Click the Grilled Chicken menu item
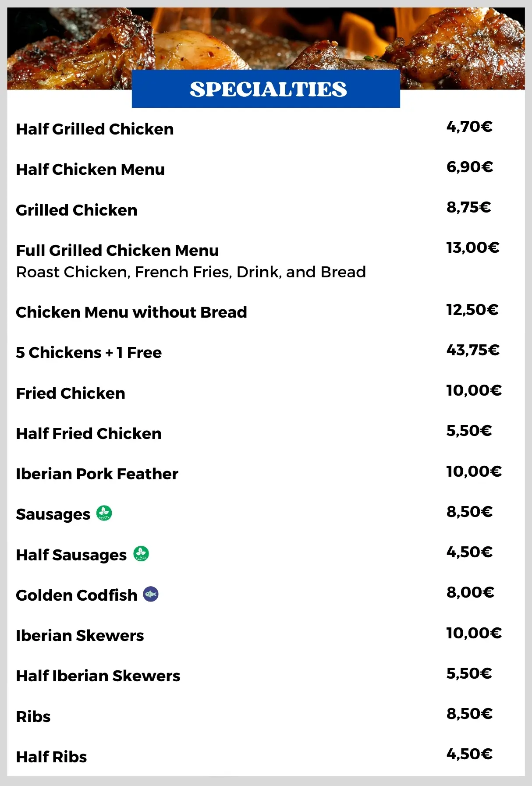 pyautogui.click(x=77, y=210)
